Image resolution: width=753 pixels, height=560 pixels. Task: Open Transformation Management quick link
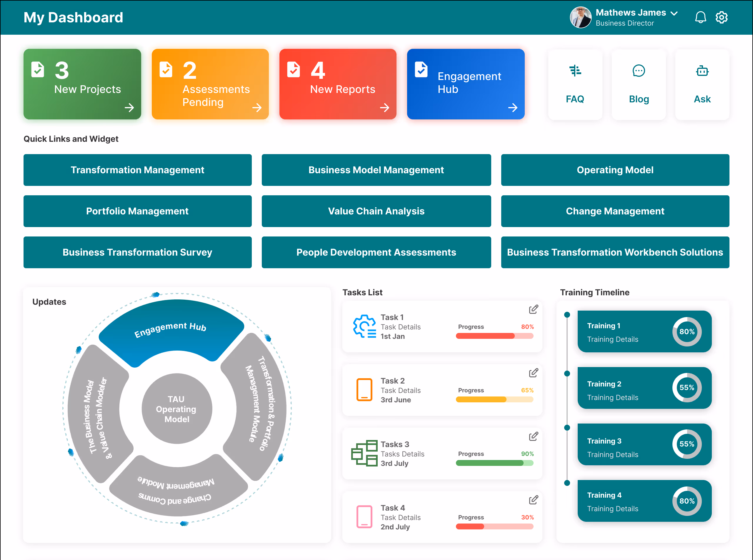[137, 170]
